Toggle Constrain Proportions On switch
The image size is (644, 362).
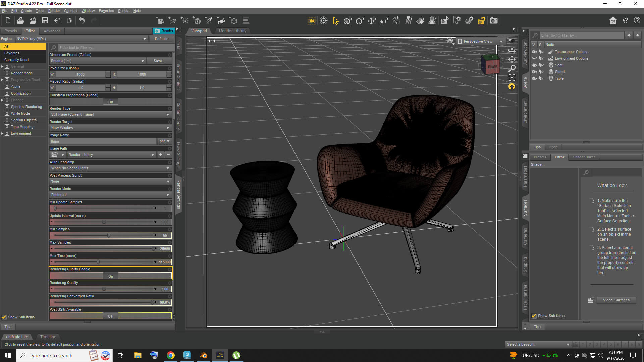(111, 102)
